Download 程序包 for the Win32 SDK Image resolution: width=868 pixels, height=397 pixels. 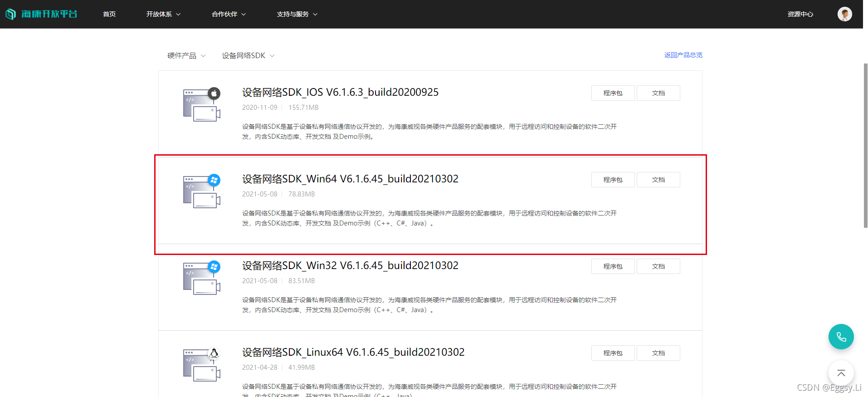(613, 266)
